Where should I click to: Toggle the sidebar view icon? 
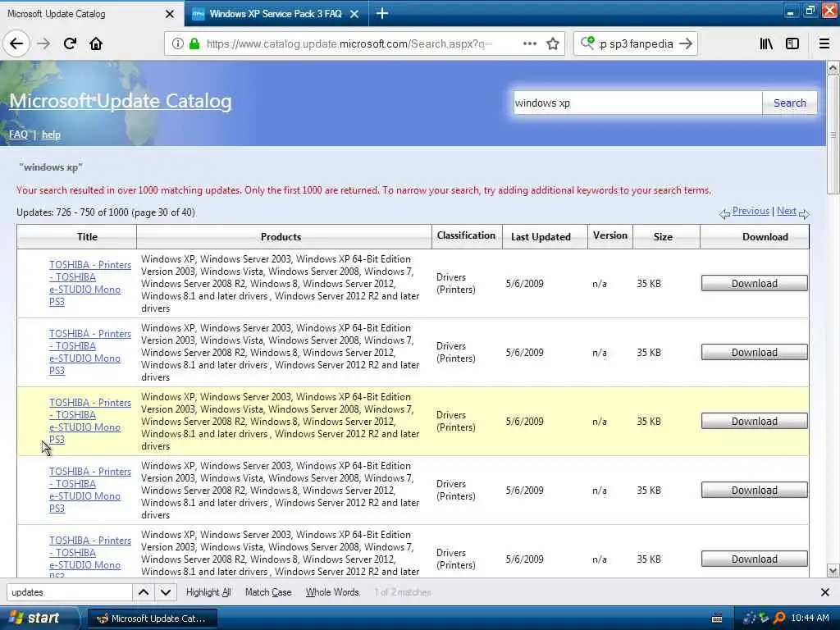pos(792,43)
